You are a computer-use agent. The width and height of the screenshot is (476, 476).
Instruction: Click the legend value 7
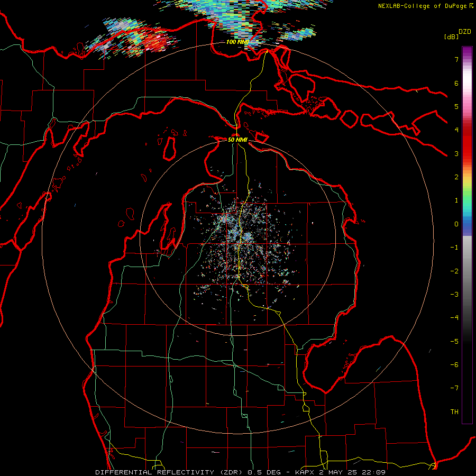coord(456,59)
